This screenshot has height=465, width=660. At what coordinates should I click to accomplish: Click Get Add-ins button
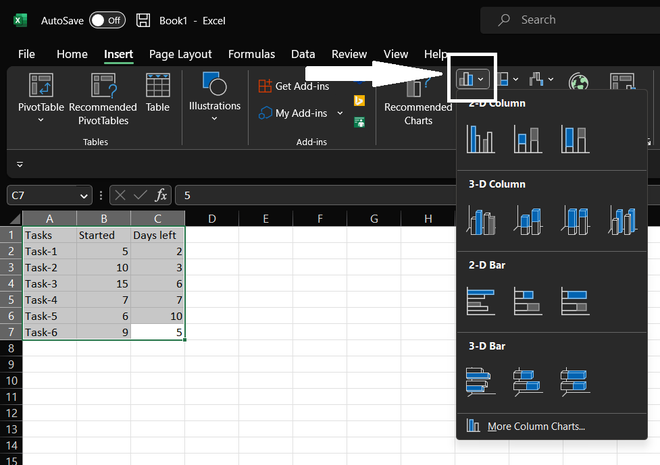pyautogui.click(x=302, y=86)
